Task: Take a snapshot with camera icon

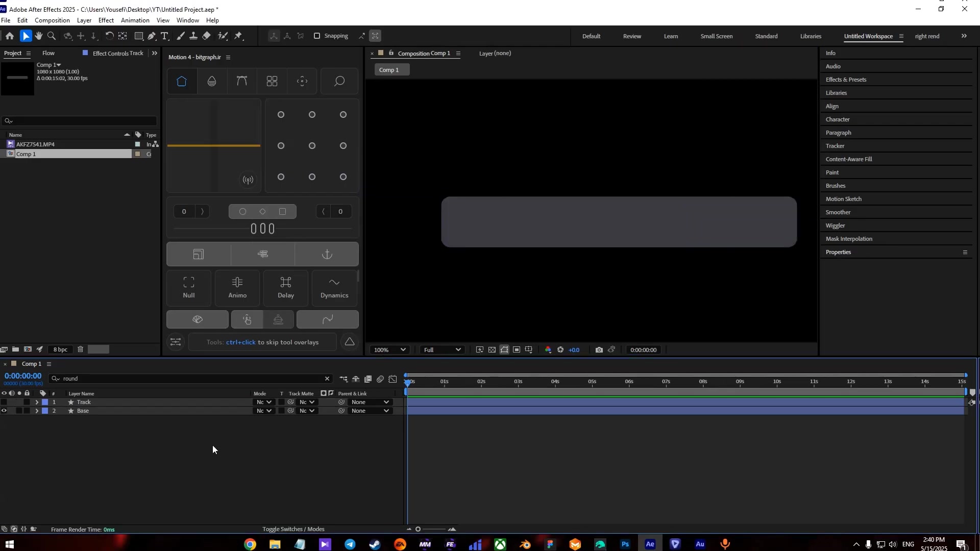Action: click(x=599, y=350)
